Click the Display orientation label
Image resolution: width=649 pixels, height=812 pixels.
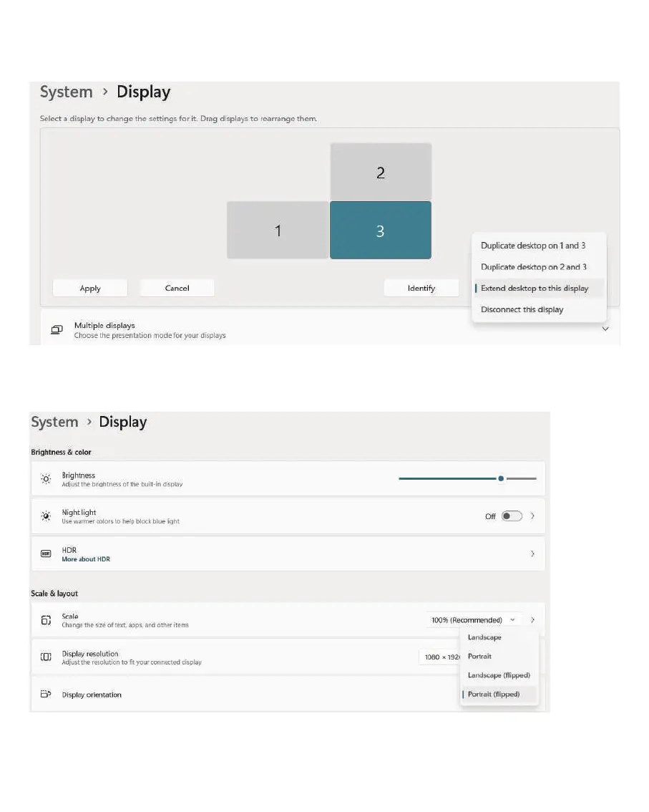click(x=92, y=695)
